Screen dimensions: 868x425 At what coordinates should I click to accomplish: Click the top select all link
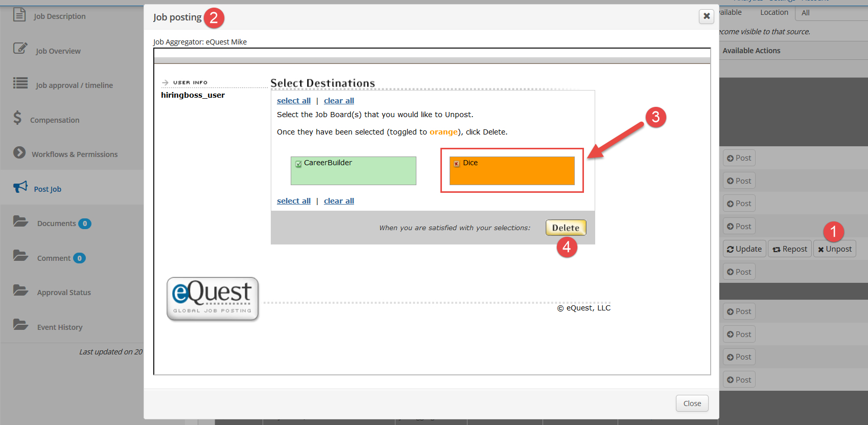(294, 101)
